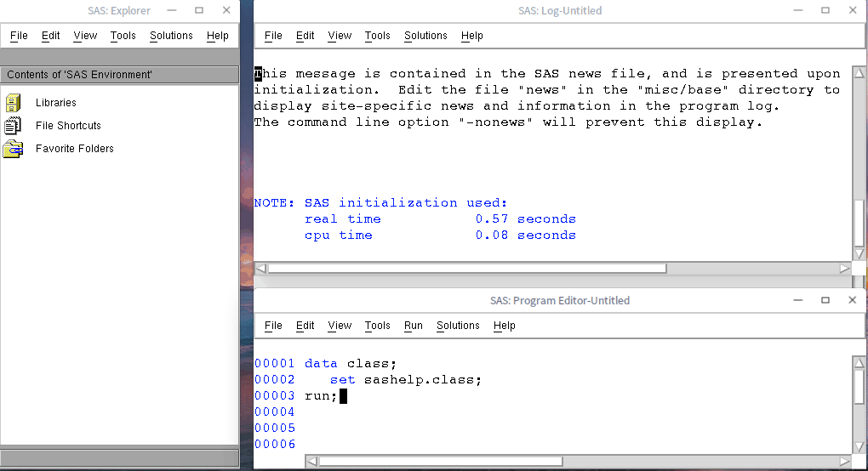Select the File Shortcuts label in Explorer
868x471 pixels.
[68, 126]
